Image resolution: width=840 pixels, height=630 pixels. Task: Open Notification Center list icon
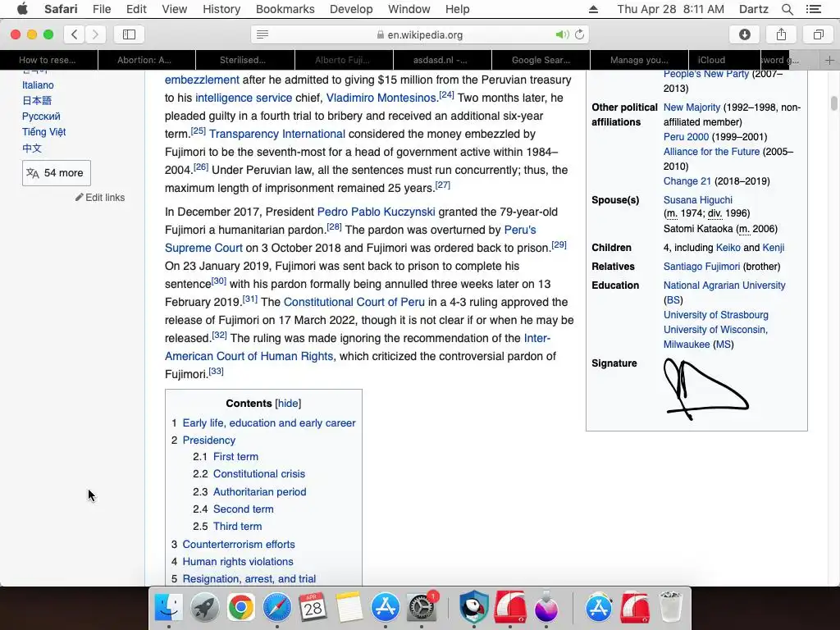(814, 9)
